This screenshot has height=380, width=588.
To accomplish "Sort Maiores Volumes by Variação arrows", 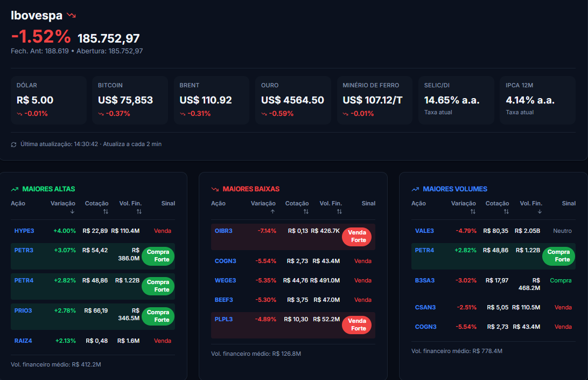I will click(x=473, y=212).
